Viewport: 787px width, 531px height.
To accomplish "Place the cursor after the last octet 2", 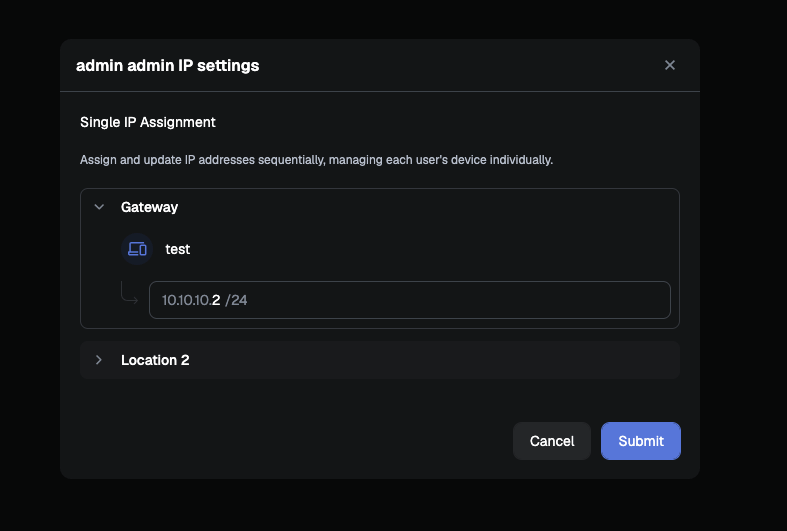I will pyautogui.click(x=221, y=300).
